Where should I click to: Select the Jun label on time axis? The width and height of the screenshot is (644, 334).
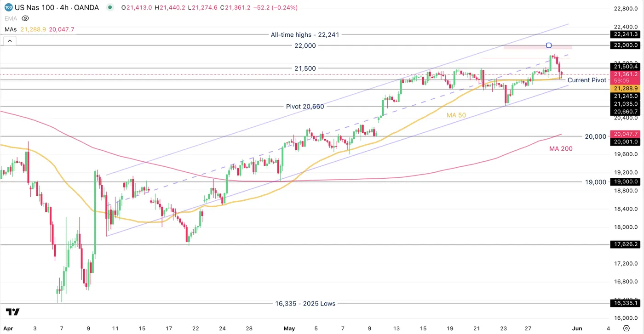577,328
